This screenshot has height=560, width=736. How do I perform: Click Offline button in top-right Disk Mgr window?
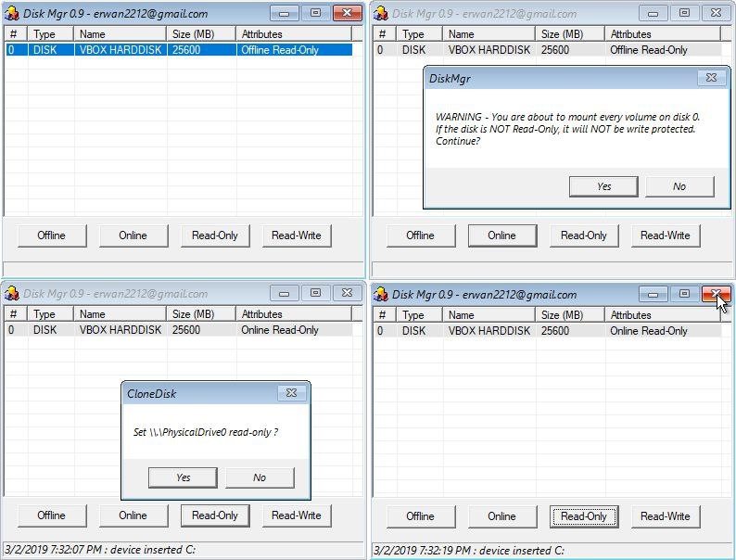tap(421, 235)
